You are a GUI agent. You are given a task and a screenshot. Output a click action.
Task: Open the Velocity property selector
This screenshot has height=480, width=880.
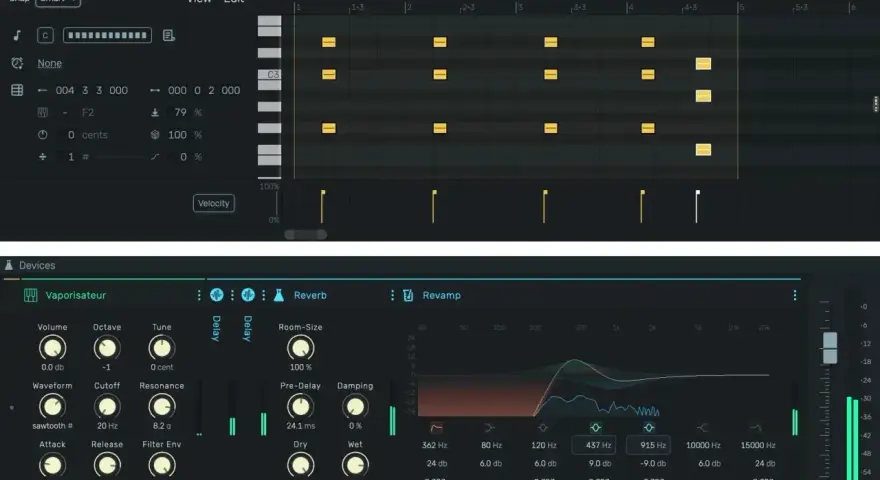pyautogui.click(x=214, y=203)
